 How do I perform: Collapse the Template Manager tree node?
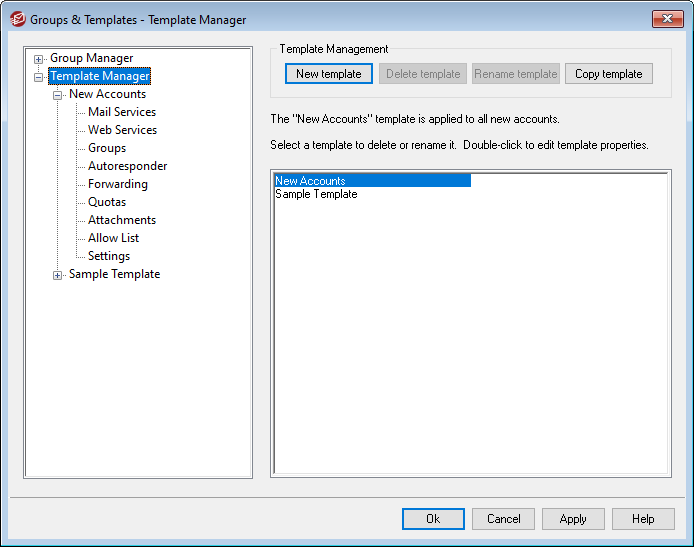(39, 77)
